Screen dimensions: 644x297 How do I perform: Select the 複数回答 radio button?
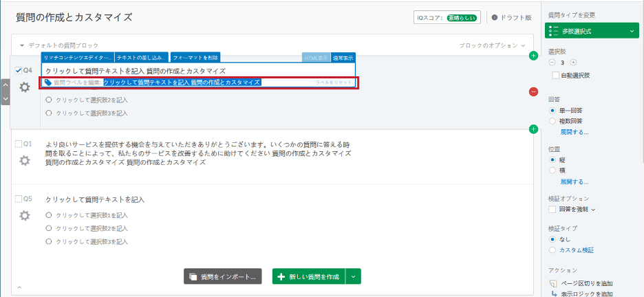552,121
